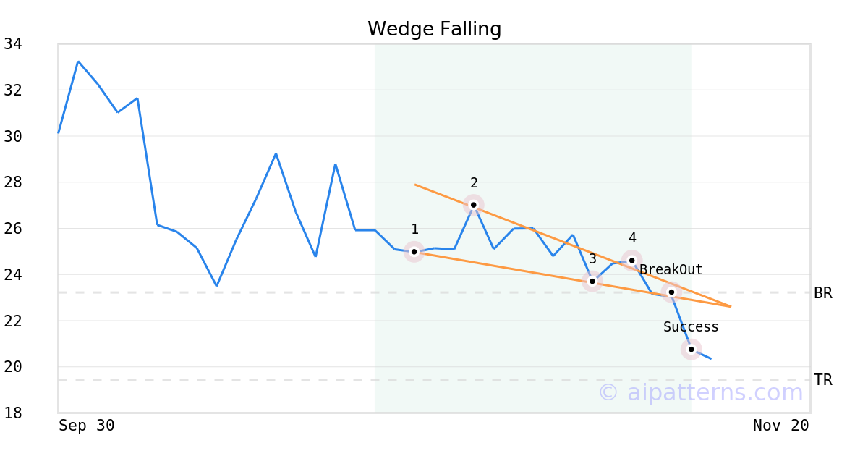Click the TR level label
This screenshot has width=868, height=456.
click(x=822, y=380)
